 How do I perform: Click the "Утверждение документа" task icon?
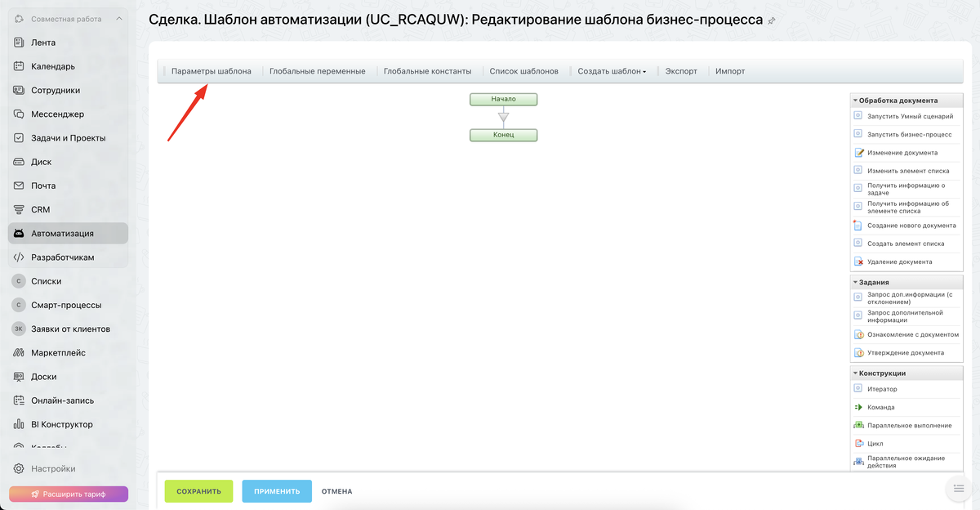pos(858,352)
